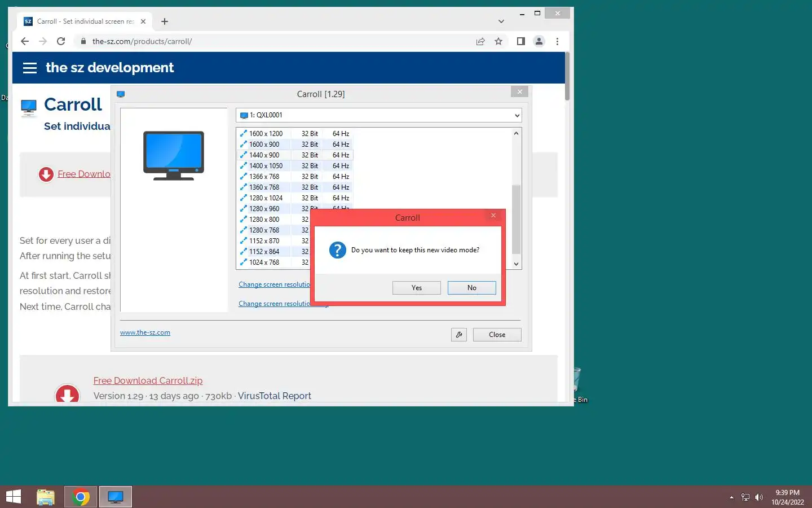Select the 1280 x 1024 resolution row
This screenshot has width=812, height=508.
click(x=294, y=198)
